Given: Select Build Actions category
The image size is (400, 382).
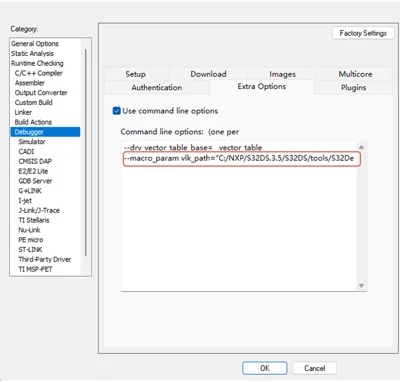Looking at the screenshot, I should (x=33, y=122).
